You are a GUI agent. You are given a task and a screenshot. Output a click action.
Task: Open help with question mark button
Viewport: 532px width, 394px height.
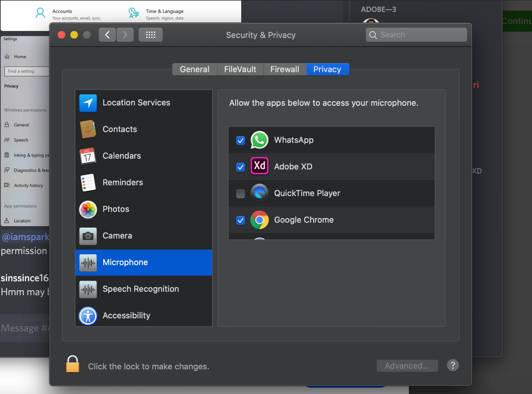tap(453, 366)
